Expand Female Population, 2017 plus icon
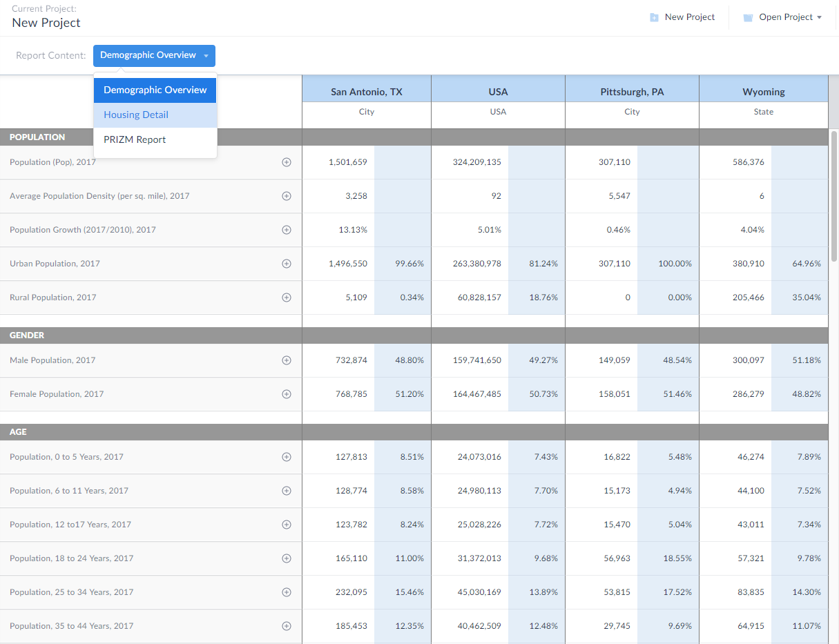Screen dimensions: 839x644 (287, 394)
